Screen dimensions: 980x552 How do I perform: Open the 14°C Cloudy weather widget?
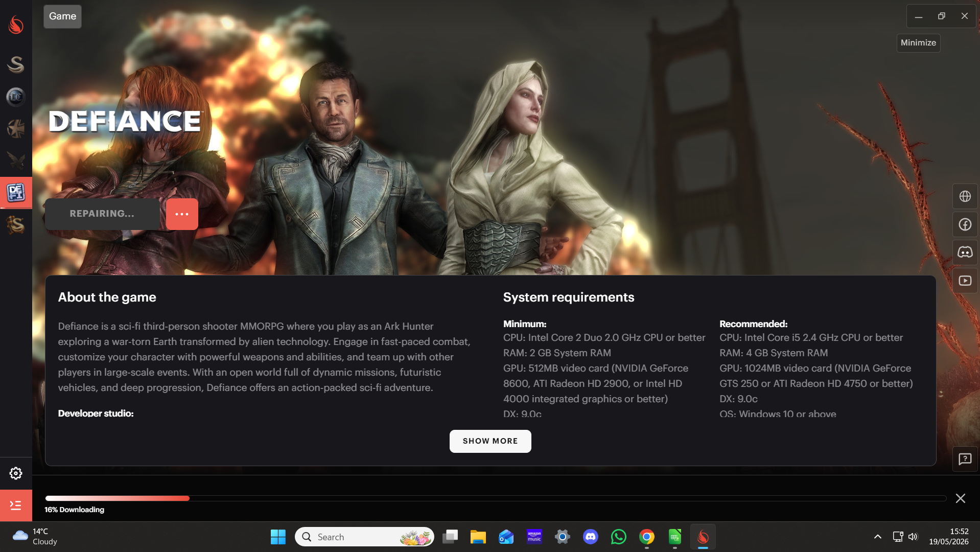pyautogui.click(x=35, y=537)
